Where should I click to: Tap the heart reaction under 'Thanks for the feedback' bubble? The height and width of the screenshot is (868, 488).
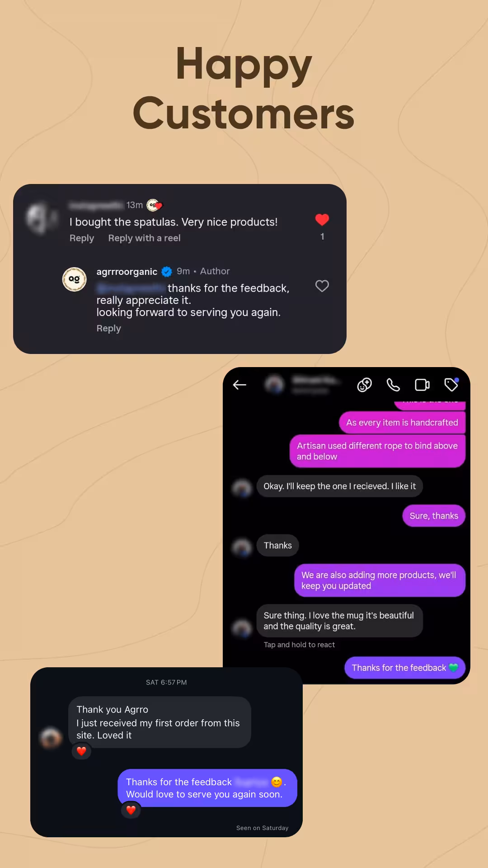tap(131, 810)
